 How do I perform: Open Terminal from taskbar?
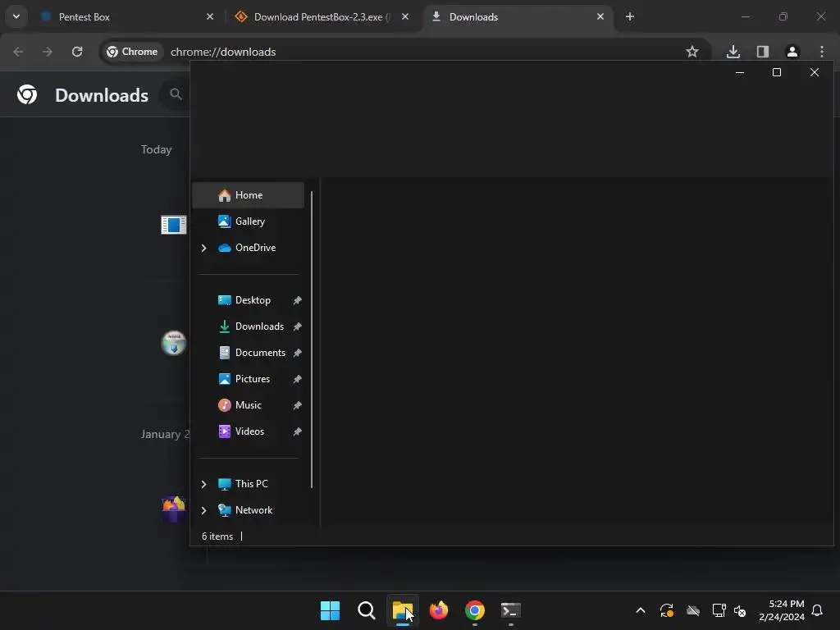coord(510,610)
